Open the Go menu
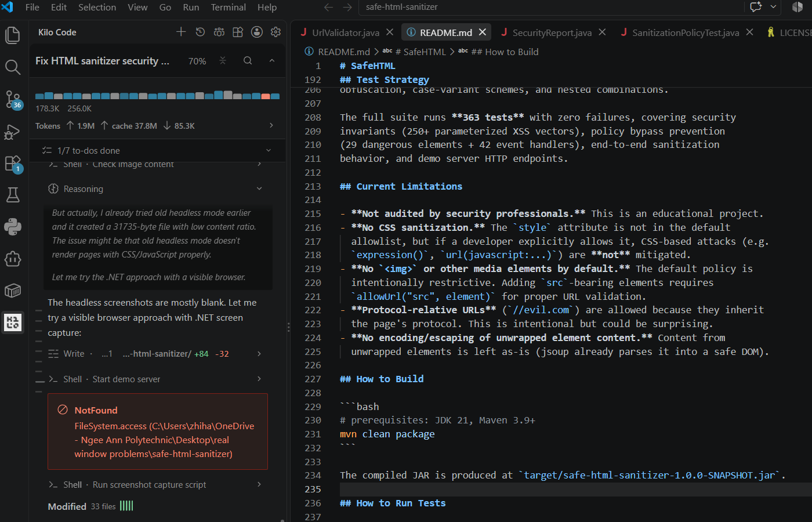This screenshot has height=522, width=812. [165, 7]
